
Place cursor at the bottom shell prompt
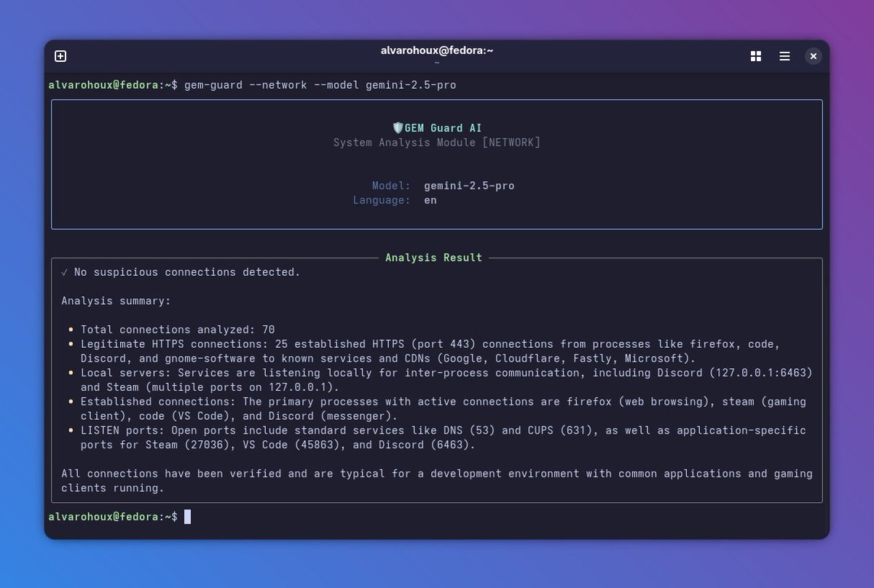pos(113,517)
